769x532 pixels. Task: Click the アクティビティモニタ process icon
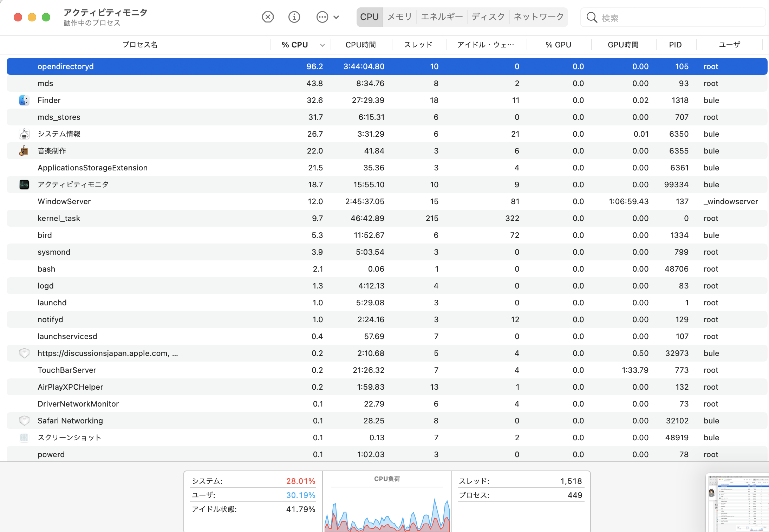[x=24, y=184]
